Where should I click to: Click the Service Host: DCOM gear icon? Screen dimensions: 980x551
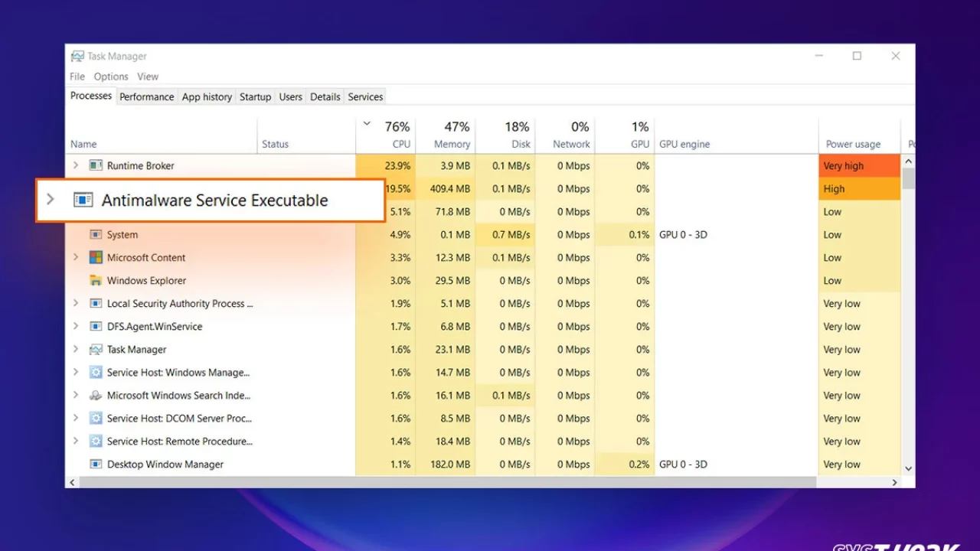(x=96, y=418)
